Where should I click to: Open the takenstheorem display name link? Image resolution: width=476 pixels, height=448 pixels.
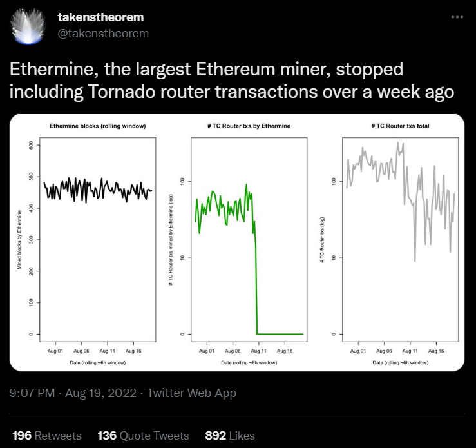pos(100,17)
